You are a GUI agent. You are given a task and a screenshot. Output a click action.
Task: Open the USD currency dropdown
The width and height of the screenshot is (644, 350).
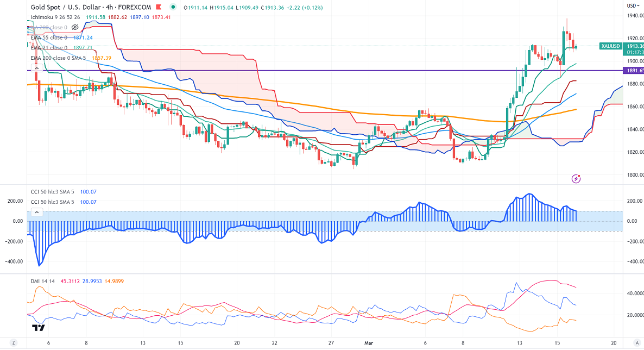point(632,5)
